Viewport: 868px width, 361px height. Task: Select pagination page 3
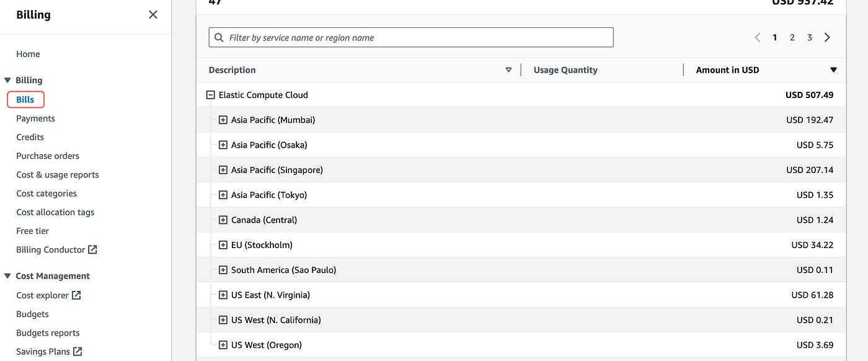click(809, 37)
